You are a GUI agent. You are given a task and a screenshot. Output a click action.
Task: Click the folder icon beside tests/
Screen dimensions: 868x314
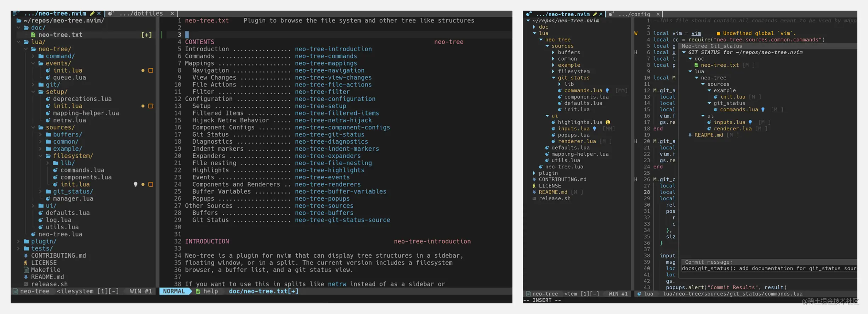(26, 248)
